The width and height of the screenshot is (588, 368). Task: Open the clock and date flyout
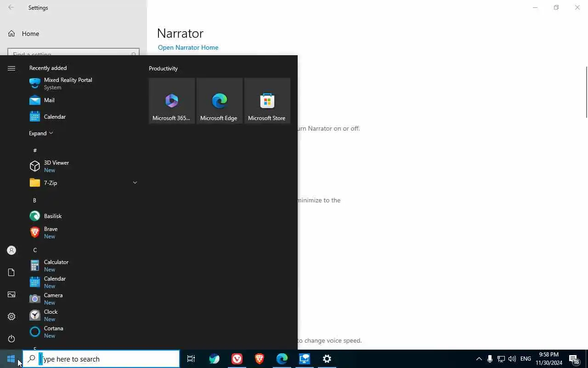coord(549,359)
